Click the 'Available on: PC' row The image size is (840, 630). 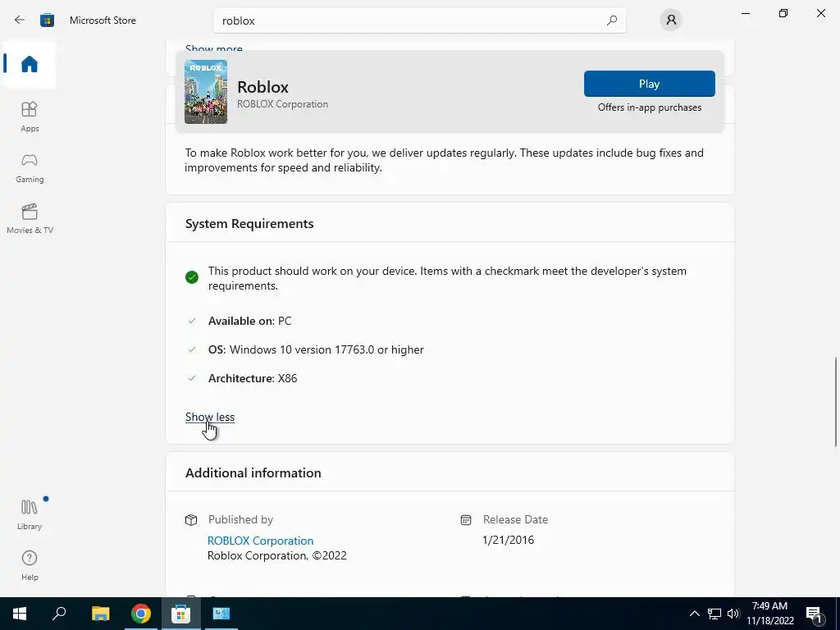249,321
